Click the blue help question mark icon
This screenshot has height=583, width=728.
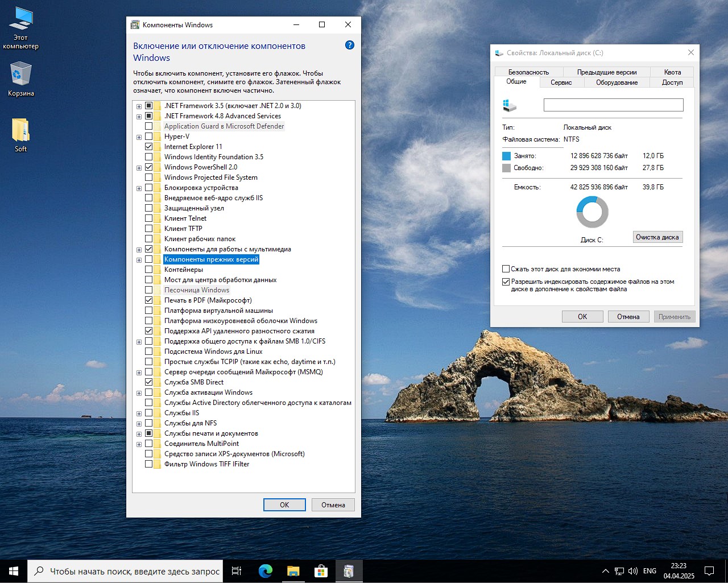click(x=350, y=45)
